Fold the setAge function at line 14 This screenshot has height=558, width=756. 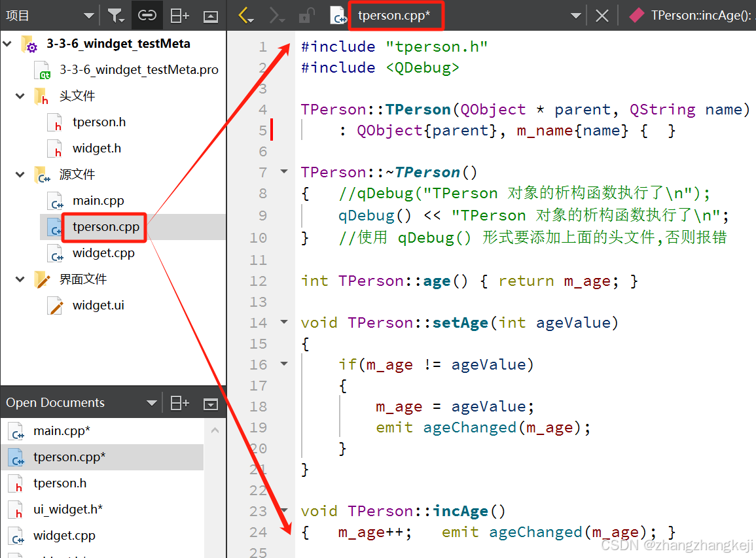coord(284,322)
